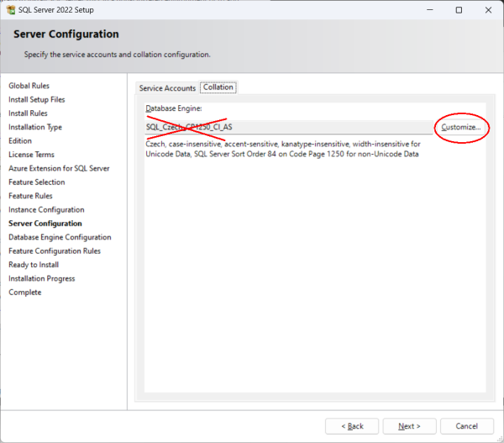
Task: Select Azure Extension for SQL Server step
Action: pos(59,168)
